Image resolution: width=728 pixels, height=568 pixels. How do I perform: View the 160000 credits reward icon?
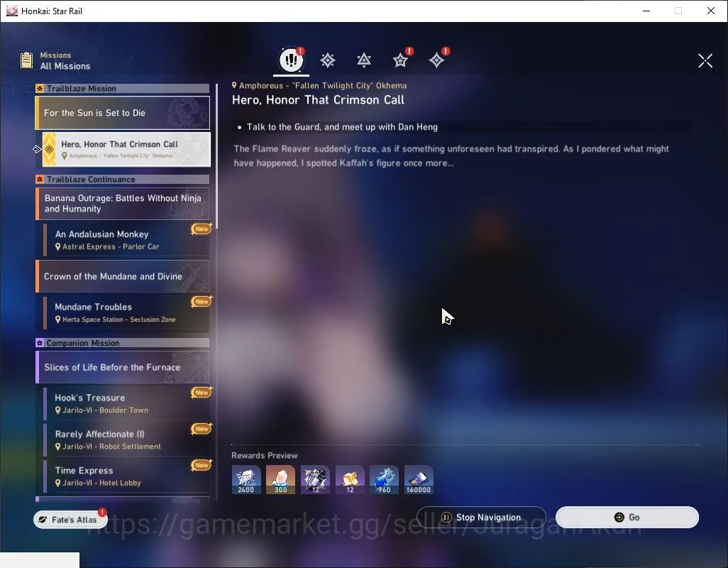pos(419,480)
